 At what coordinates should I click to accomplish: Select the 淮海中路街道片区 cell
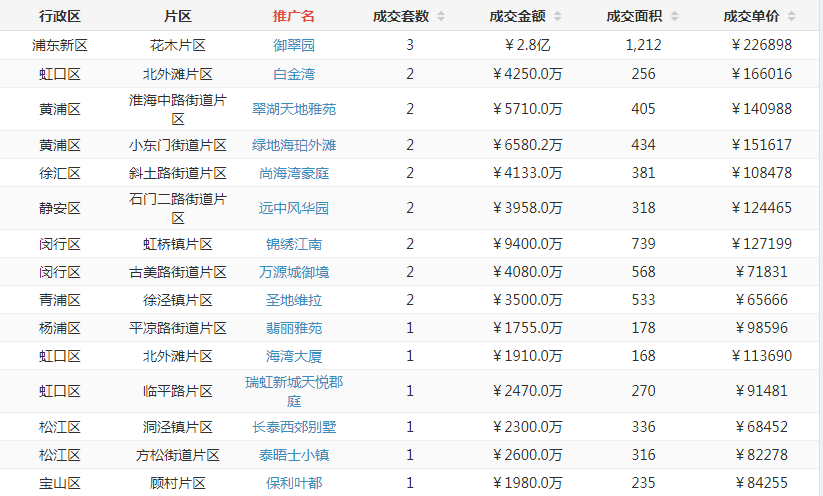point(177,109)
